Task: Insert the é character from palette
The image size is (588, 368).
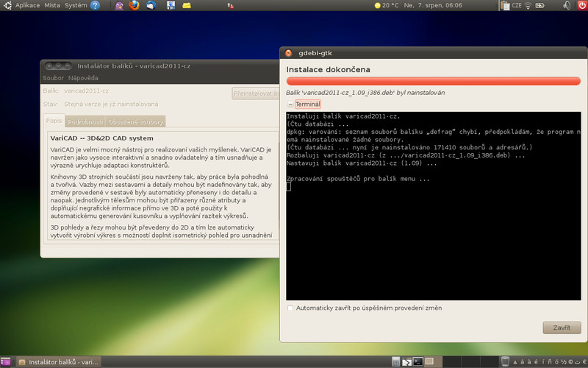Action: pyautogui.click(x=536, y=362)
